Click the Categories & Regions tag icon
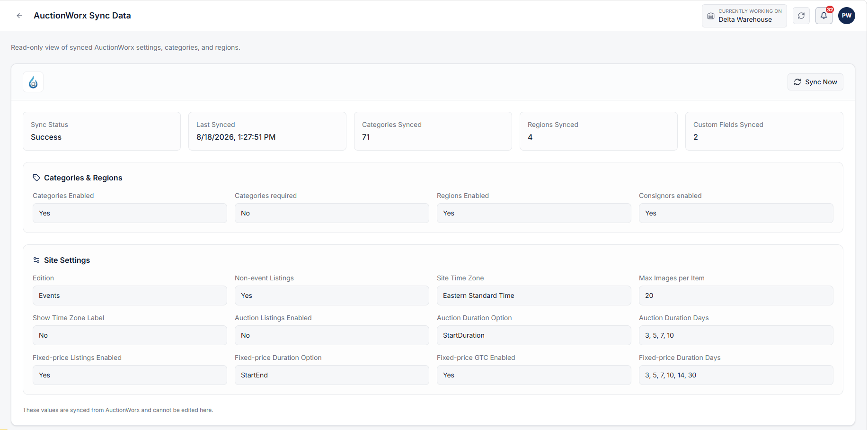 click(36, 178)
